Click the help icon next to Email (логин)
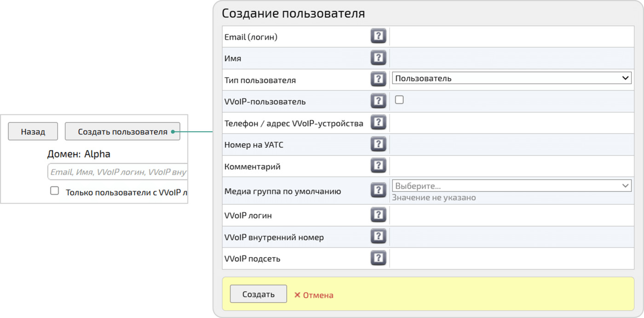Viewport: 644px width, 318px height. (378, 35)
